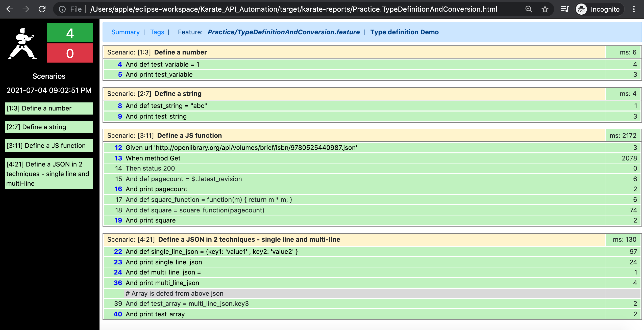
Task: Click the file info icon in address bar
Action: pyautogui.click(x=62, y=9)
